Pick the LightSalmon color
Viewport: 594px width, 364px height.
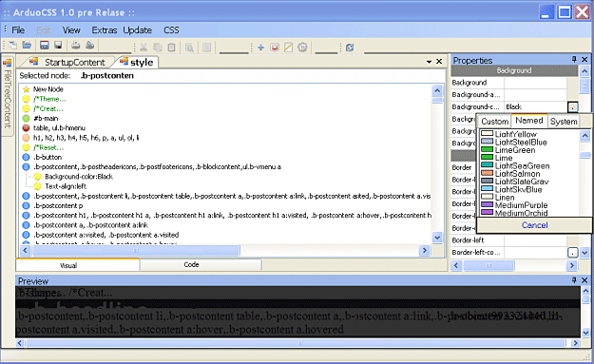[x=510, y=174]
